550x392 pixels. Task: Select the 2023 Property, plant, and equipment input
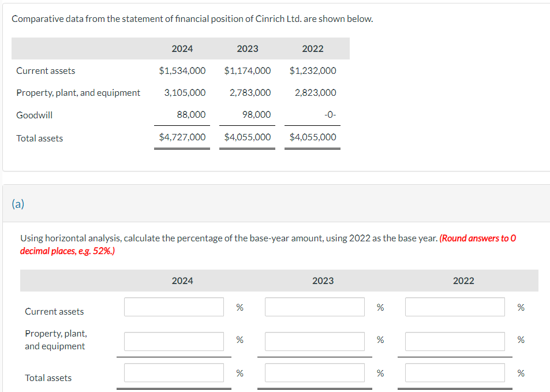[x=315, y=341]
